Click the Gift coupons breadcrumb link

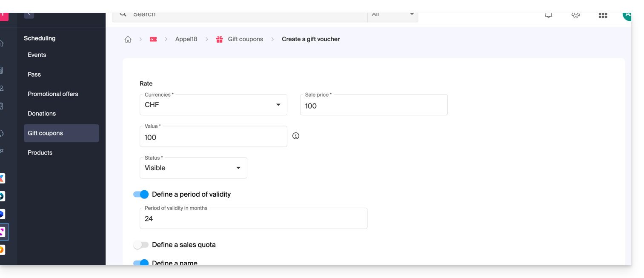pyautogui.click(x=245, y=39)
